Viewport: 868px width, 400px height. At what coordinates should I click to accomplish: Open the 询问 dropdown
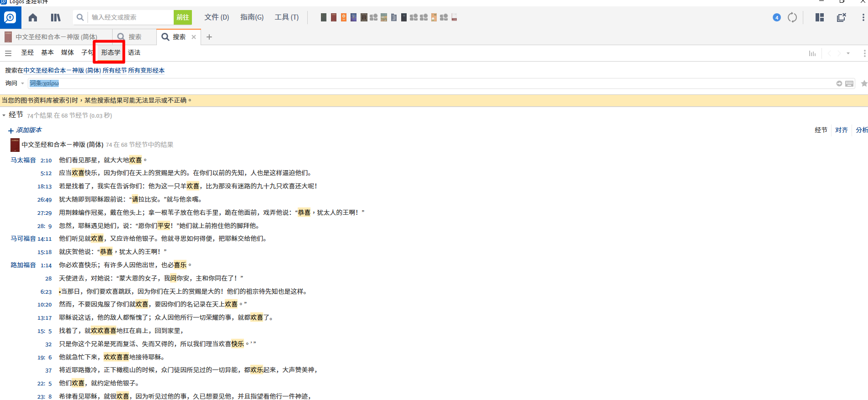pos(15,83)
